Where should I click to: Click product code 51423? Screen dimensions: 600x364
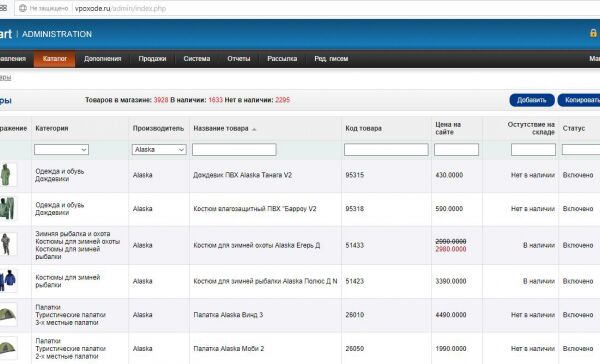[355, 281]
